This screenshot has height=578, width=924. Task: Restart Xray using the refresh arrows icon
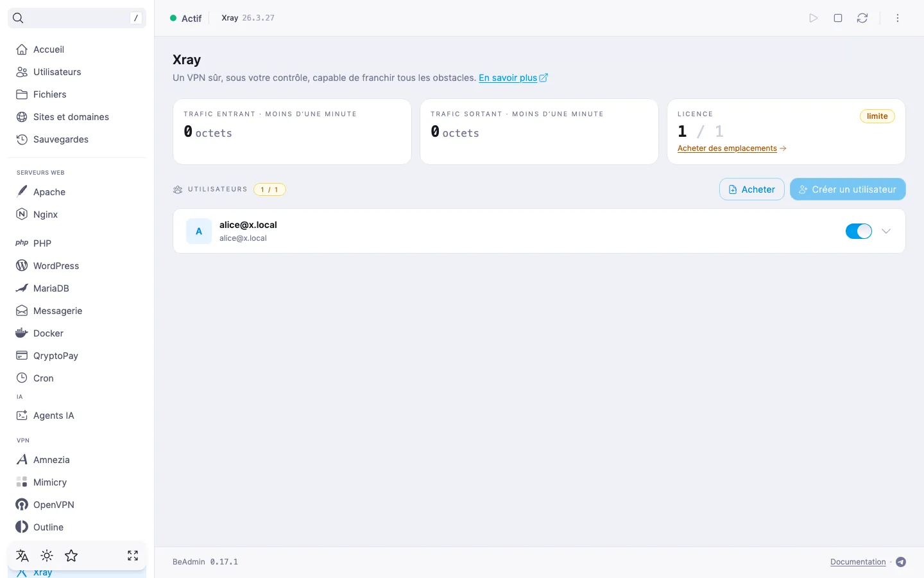[862, 18]
